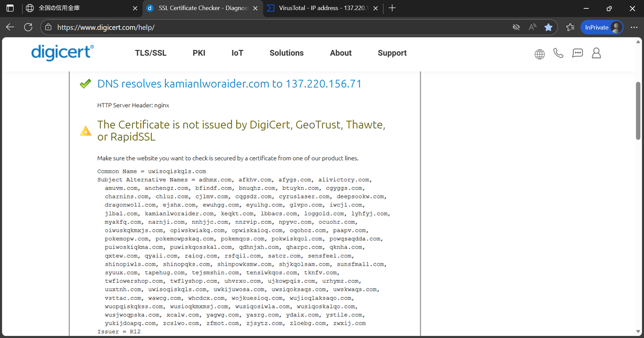644x338 pixels.
Task: Open live chat via the speech bubble icon
Action: point(577,53)
